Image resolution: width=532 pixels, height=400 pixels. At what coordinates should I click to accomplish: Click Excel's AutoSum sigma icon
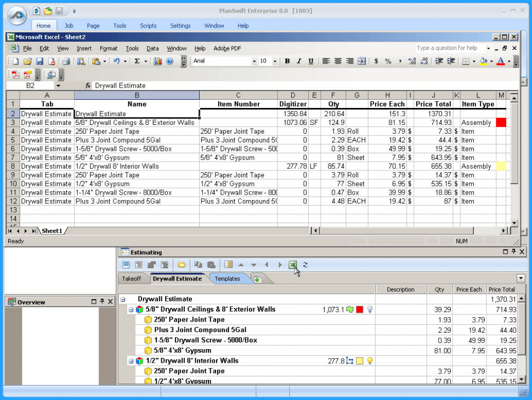(x=137, y=61)
